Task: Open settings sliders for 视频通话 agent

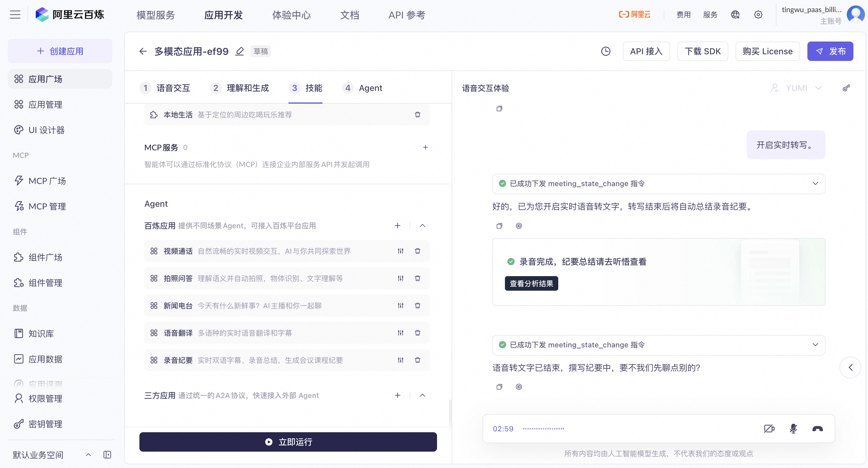Action: click(400, 251)
